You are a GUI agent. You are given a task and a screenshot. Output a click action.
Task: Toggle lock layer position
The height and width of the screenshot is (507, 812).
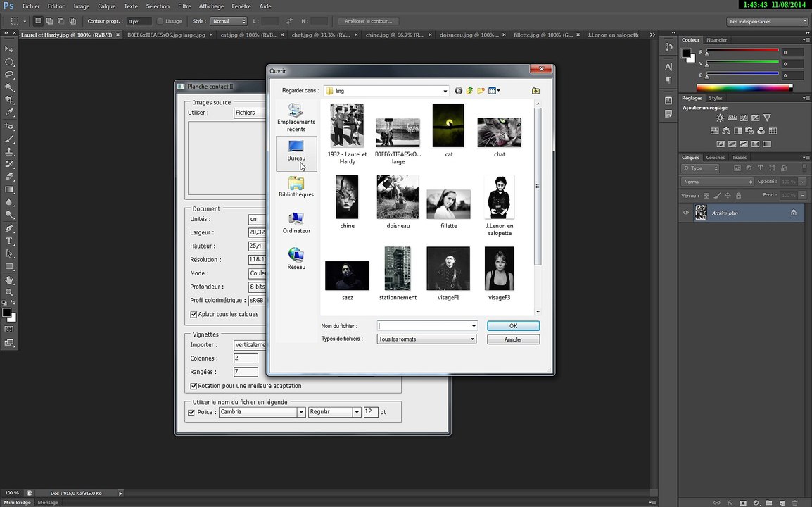click(x=728, y=196)
